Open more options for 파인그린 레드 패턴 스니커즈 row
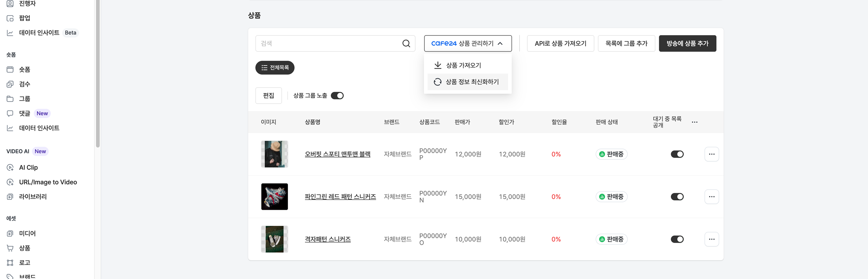The width and height of the screenshot is (868, 279). tap(712, 197)
